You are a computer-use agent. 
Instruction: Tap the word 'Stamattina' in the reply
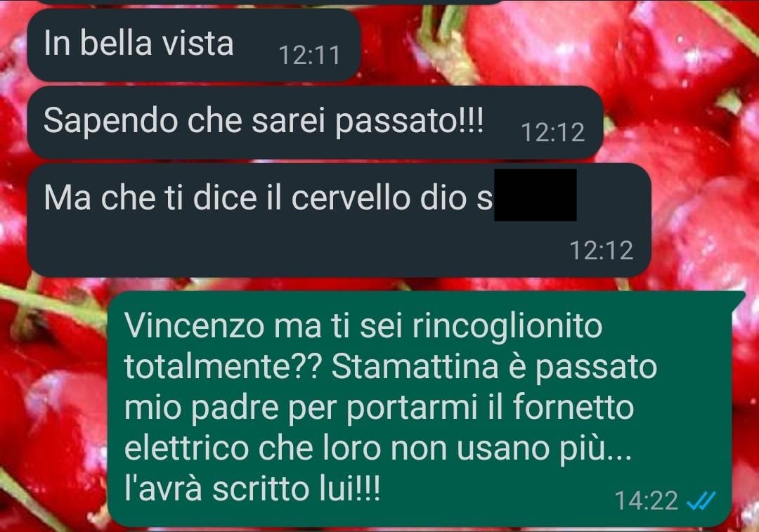(x=415, y=366)
